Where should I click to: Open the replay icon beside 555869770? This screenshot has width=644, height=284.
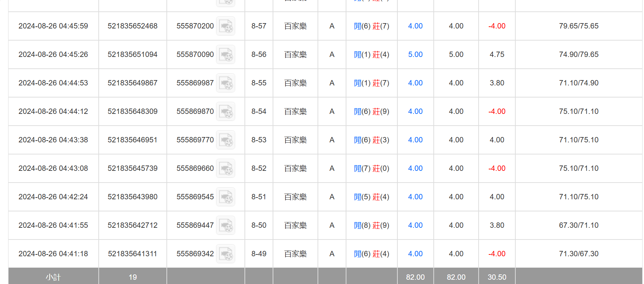pyautogui.click(x=225, y=140)
